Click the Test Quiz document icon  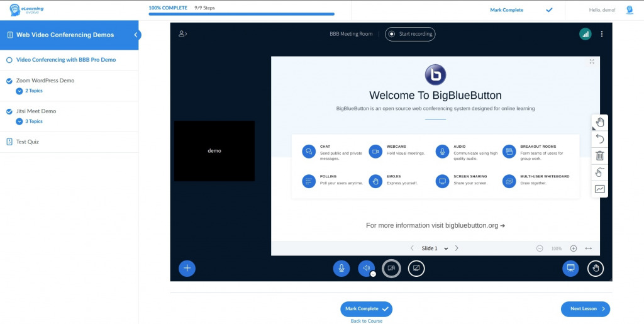point(9,142)
